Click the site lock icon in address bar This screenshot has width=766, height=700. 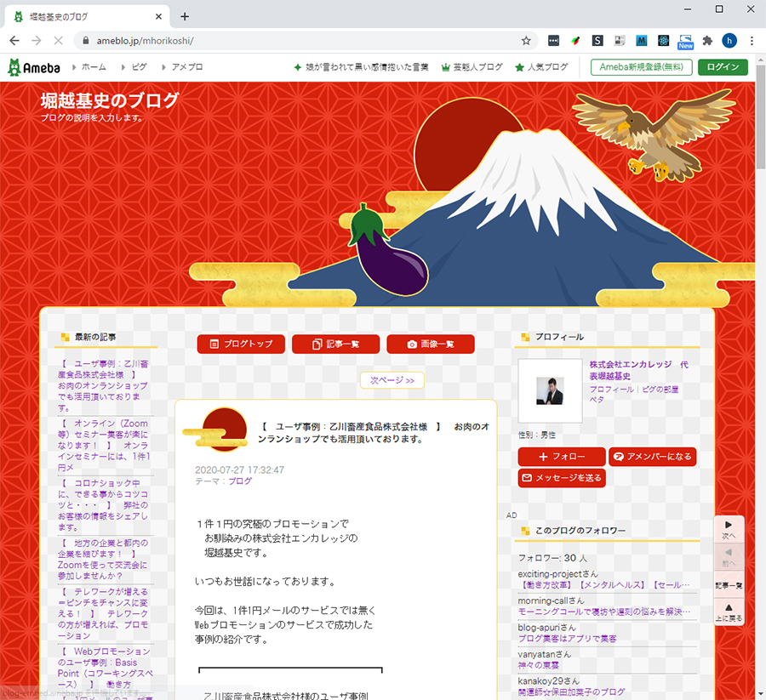[86, 41]
